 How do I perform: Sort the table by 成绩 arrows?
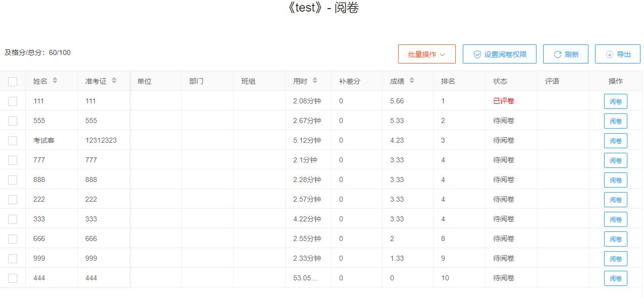tap(412, 81)
